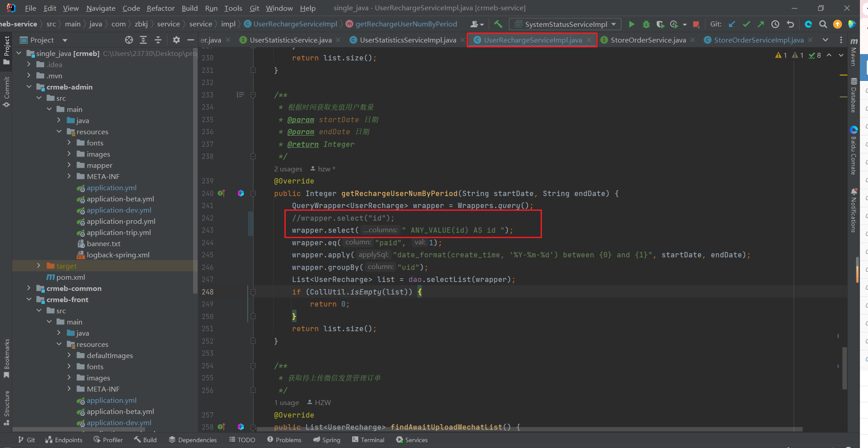Viewport: 868px width, 448px height.
Task: Toggle the Services tool window
Action: (412, 440)
